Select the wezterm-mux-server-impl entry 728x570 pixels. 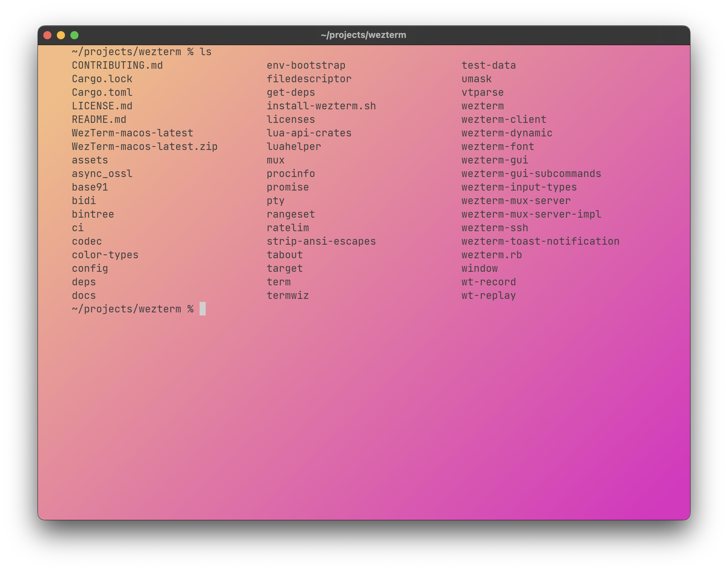point(531,214)
